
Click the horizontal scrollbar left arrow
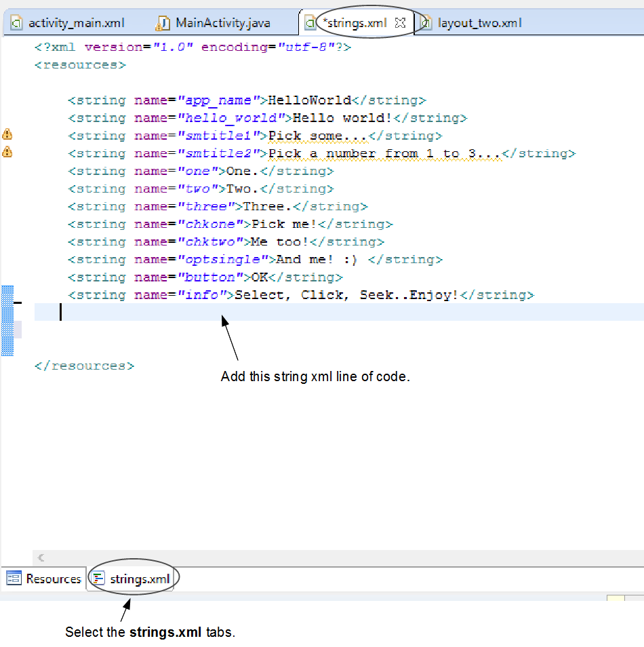(x=41, y=558)
